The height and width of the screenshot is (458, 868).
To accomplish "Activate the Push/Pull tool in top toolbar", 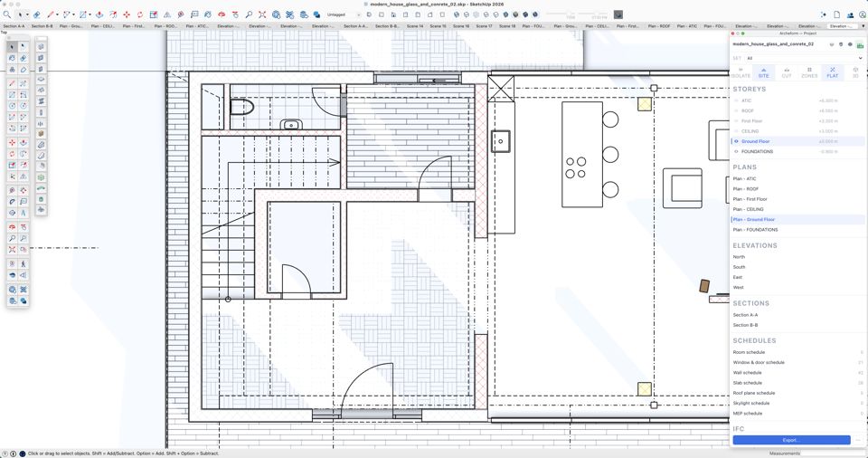I will 99,14.
